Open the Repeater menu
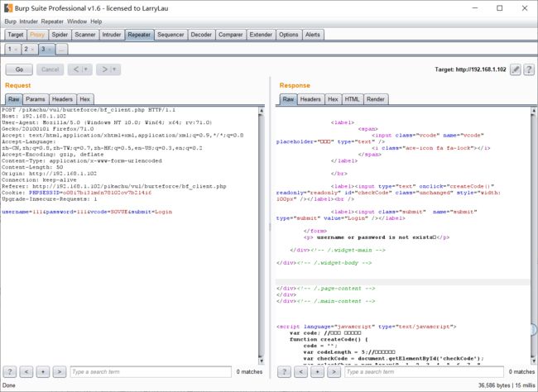This screenshot has width=538, height=392. 52,22
